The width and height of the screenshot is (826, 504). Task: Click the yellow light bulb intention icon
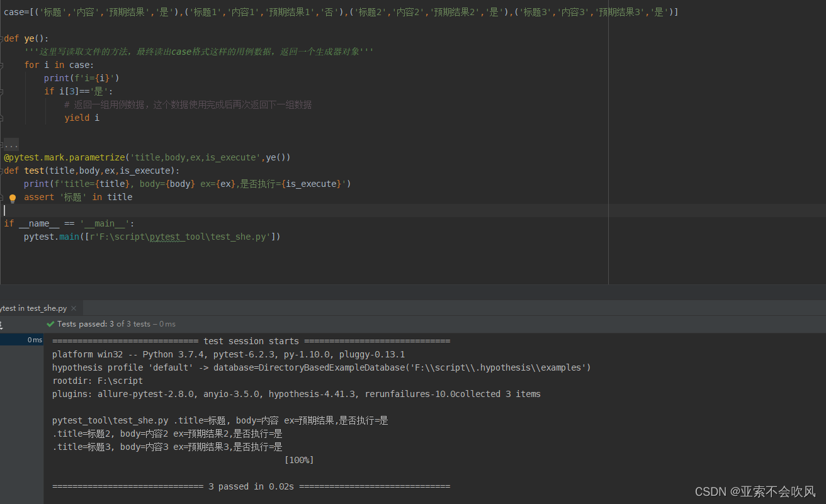tap(12, 198)
